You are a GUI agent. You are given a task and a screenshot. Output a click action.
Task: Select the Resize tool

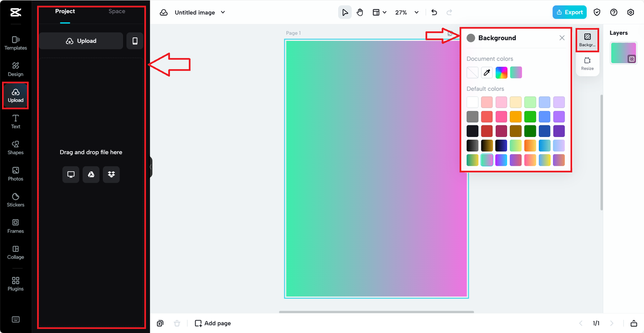pyautogui.click(x=587, y=63)
